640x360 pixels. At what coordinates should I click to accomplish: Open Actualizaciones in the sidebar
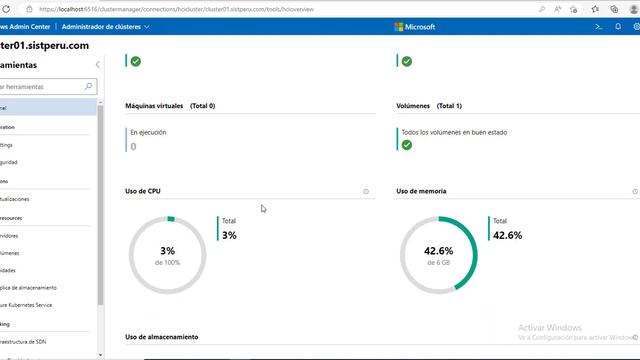click(15, 199)
